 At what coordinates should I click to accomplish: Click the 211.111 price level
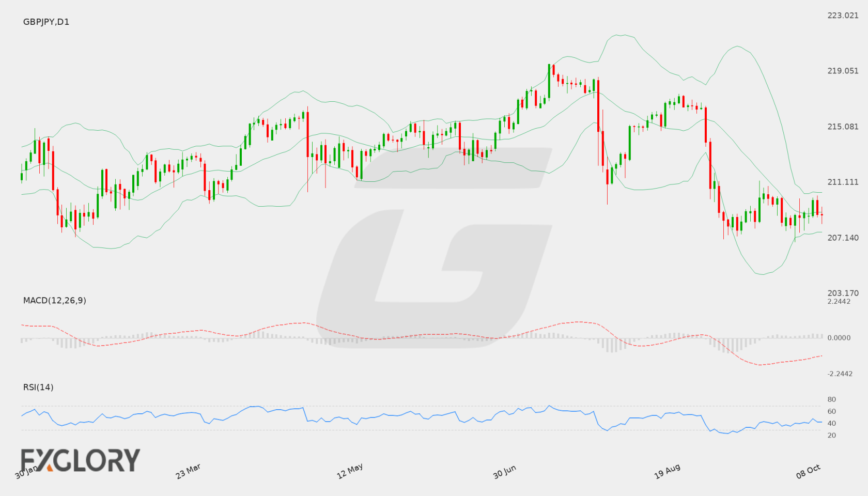[843, 182]
